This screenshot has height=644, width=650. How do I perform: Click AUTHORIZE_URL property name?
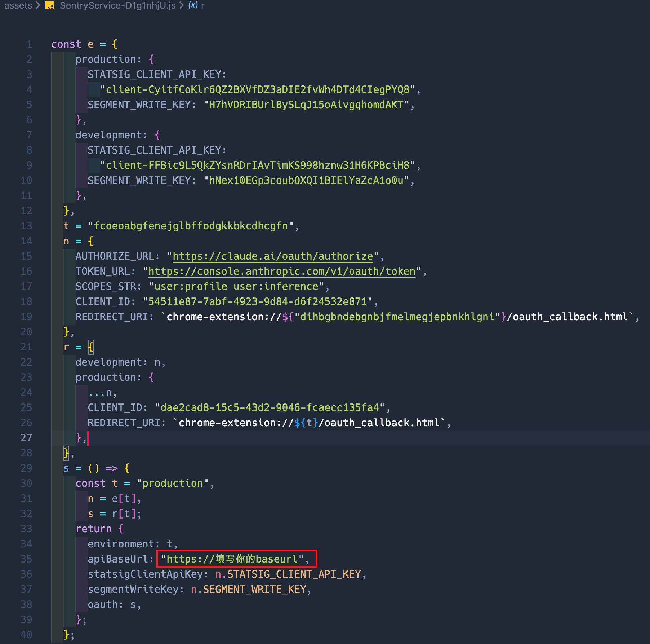(x=115, y=256)
